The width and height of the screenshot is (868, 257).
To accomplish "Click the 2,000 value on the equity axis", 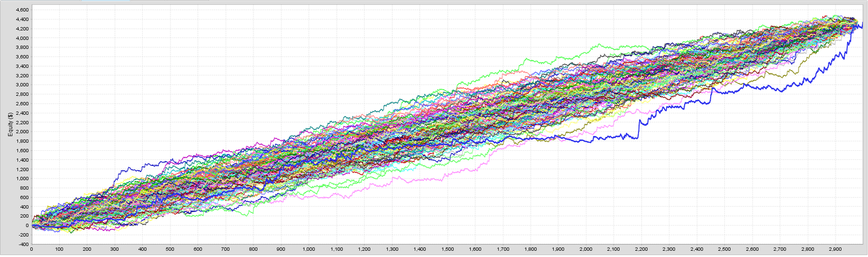I will coord(22,132).
